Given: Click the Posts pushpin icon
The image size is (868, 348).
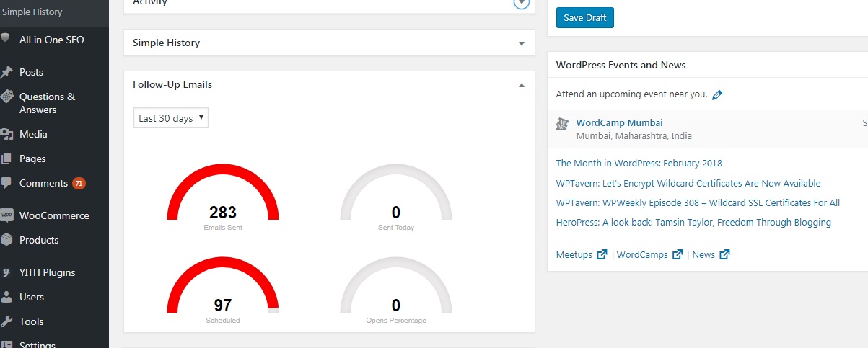Looking at the screenshot, I should tap(6, 72).
